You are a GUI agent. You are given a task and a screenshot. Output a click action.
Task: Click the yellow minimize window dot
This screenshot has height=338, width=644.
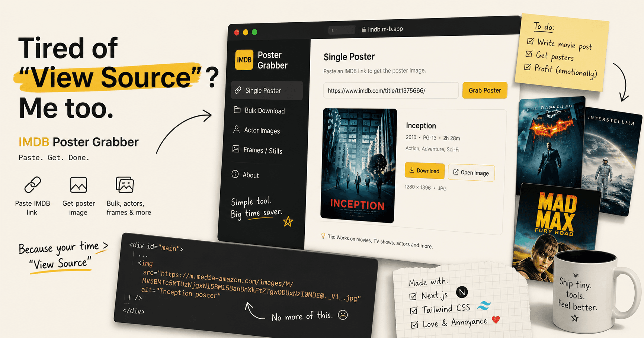click(x=246, y=32)
